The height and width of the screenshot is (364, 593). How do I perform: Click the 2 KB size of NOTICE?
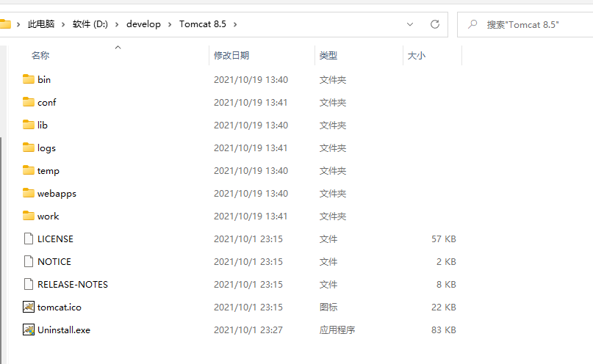(x=446, y=262)
